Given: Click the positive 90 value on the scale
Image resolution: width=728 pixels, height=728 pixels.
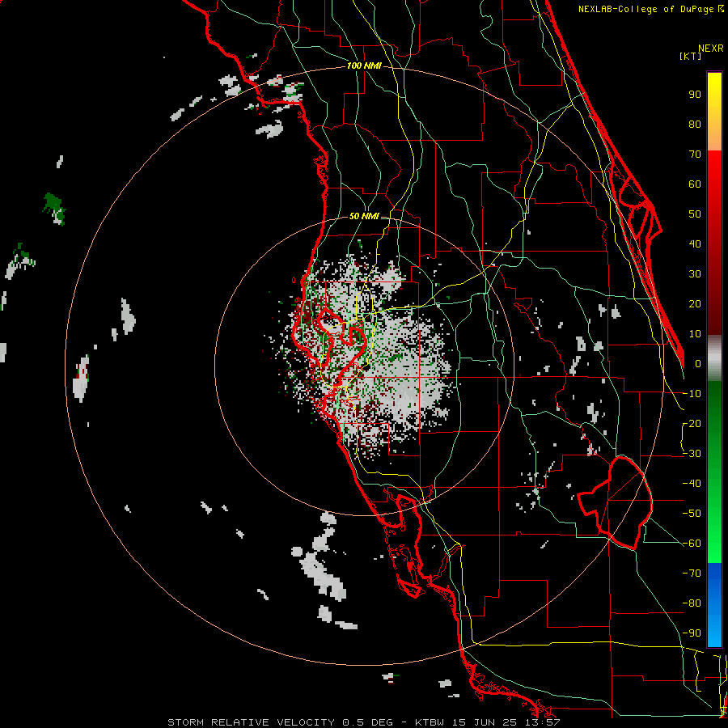Looking at the screenshot, I should pyautogui.click(x=695, y=95).
